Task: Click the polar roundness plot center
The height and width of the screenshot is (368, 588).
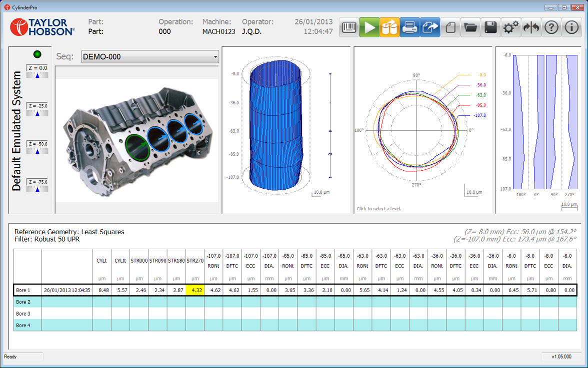Action: [416, 130]
